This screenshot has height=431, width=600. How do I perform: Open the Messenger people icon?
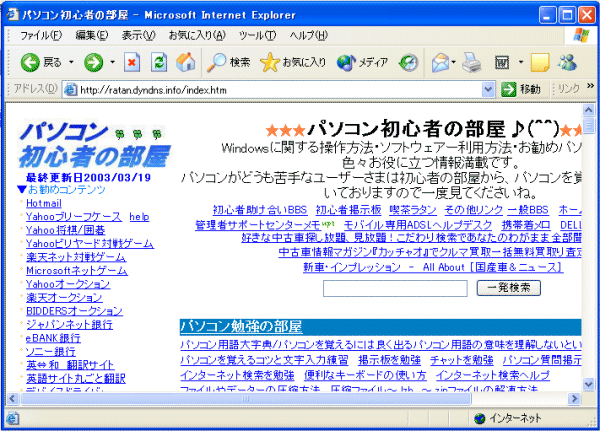[x=567, y=62]
